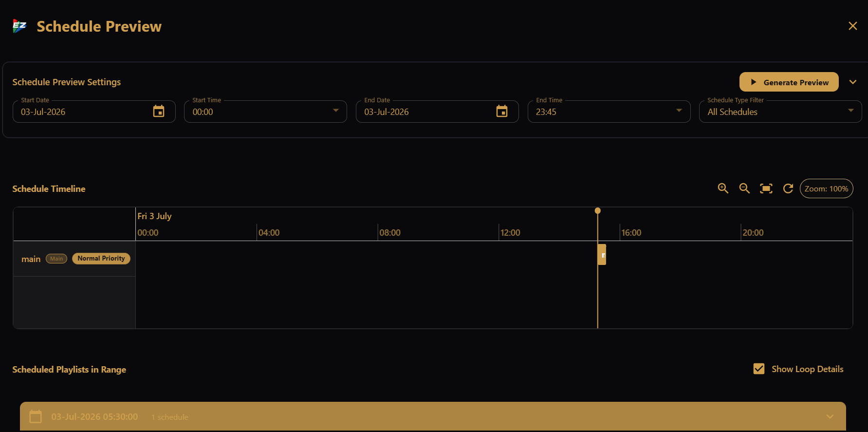This screenshot has height=432, width=868.
Task: Click the 20:00 timeline label
Action: [753, 233]
